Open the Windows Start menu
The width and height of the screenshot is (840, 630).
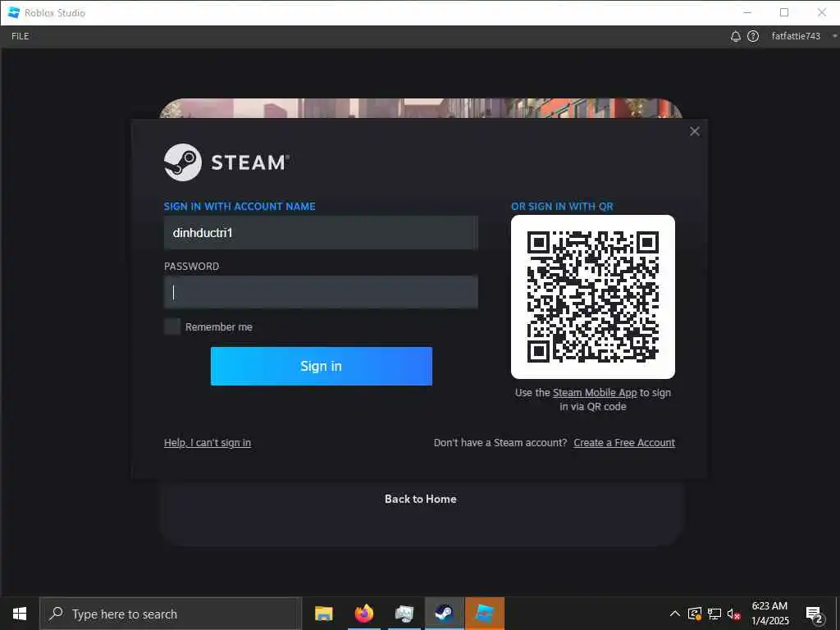click(x=20, y=614)
